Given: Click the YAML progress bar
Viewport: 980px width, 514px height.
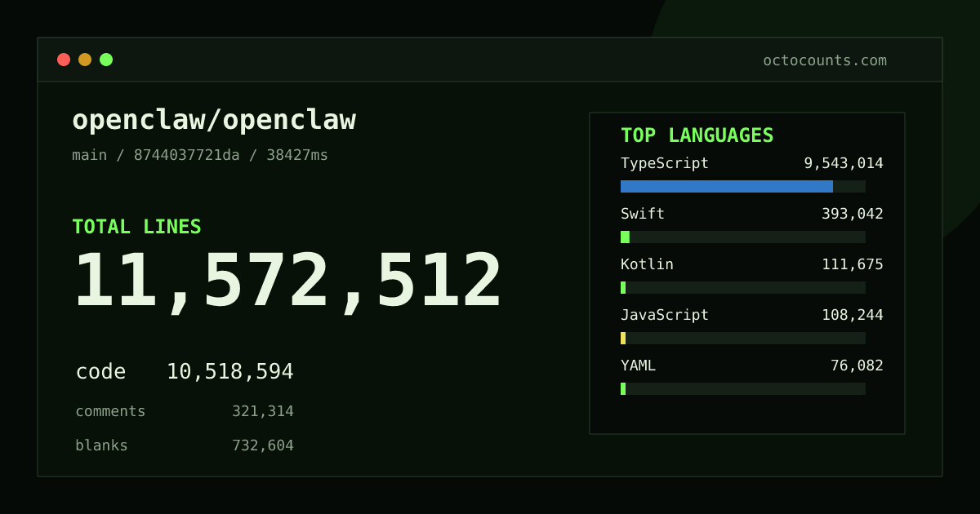Looking at the screenshot, I should click(x=623, y=388).
